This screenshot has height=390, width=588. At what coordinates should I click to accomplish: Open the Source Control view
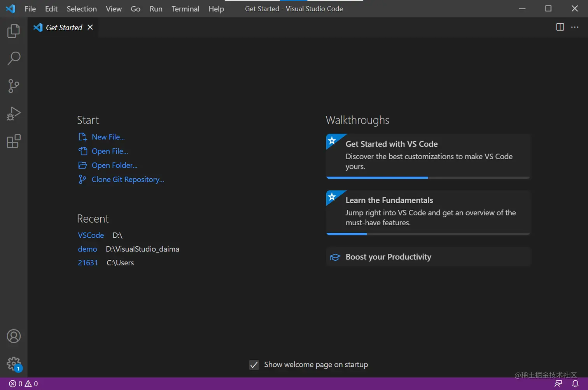pos(14,86)
